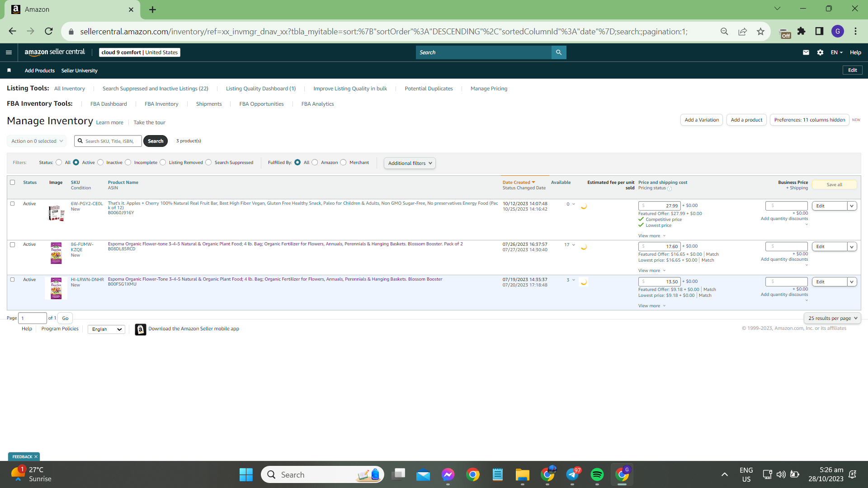Open Preferences: 11 columns hidden
868x488 pixels.
[x=809, y=120]
